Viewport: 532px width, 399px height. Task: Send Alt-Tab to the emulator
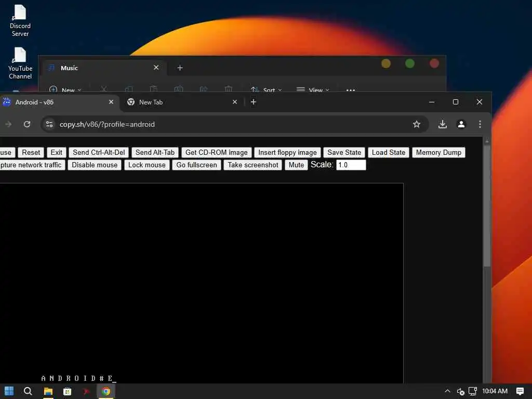point(155,152)
